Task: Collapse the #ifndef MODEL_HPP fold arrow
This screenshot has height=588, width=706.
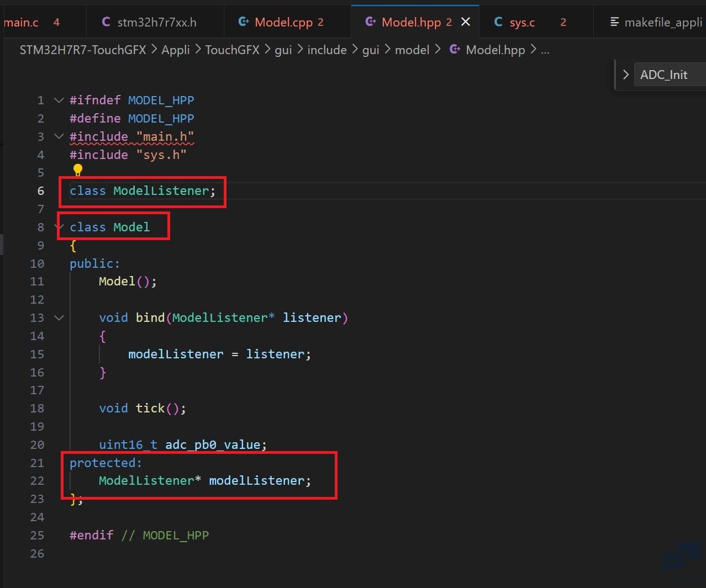Action: tap(59, 100)
